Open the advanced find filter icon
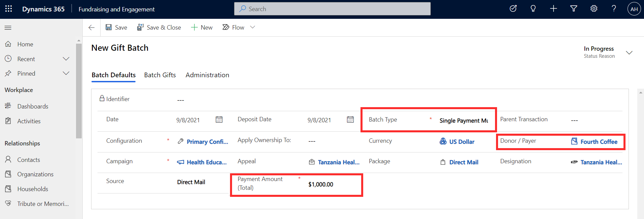The image size is (644, 219). [x=574, y=9]
